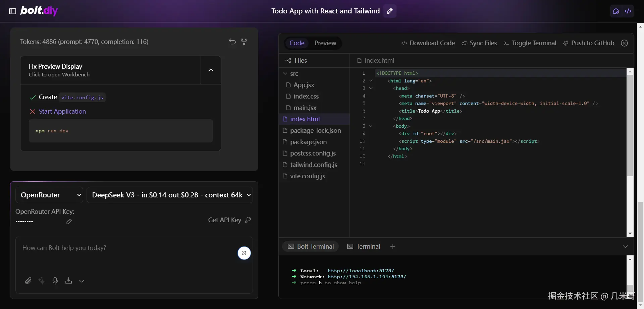The width and height of the screenshot is (644, 309).
Task: Click the page scrollbar thumb at right
Action: click(640, 251)
